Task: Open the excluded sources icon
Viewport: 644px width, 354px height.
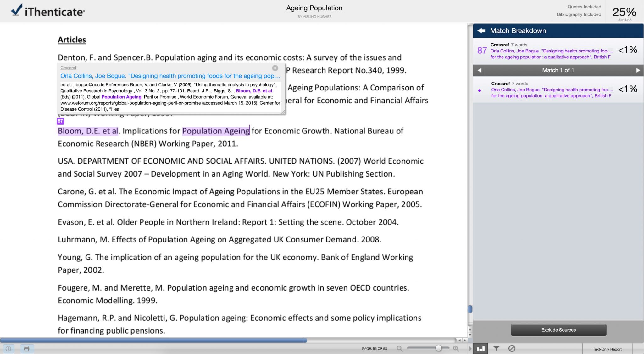Action: coord(512,349)
